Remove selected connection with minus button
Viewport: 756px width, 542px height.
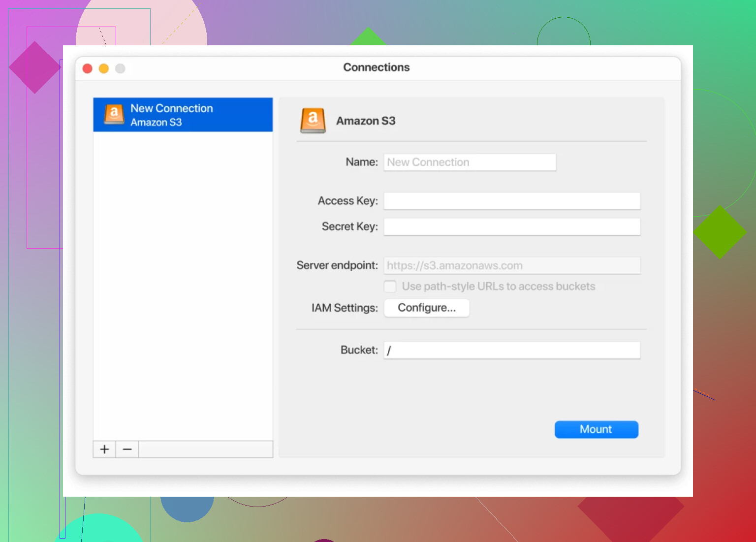tap(127, 449)
